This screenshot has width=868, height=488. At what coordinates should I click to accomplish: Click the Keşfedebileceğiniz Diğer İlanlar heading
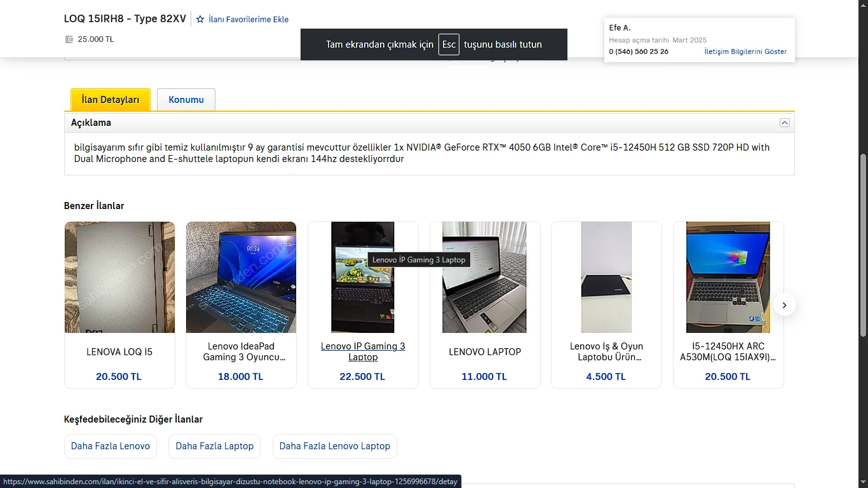pos(133,419)
